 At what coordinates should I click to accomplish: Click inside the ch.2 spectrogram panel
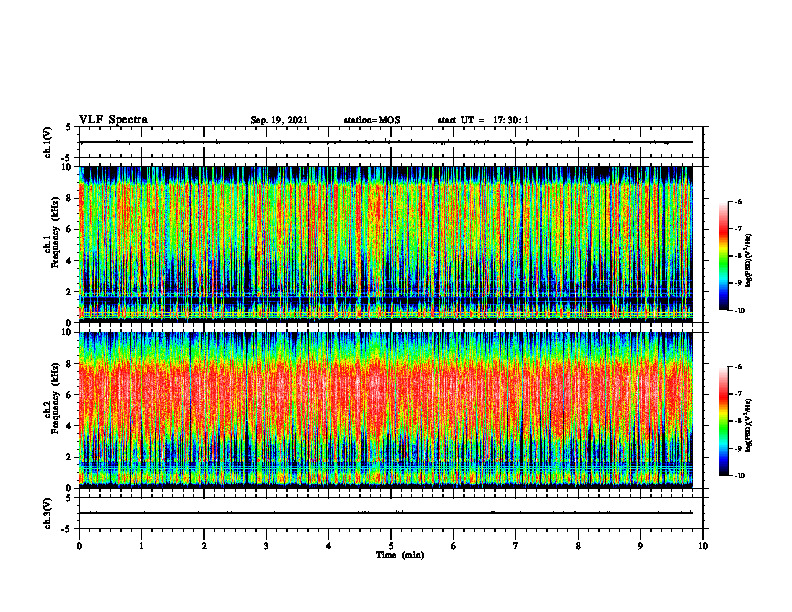[x=386, y=410]
